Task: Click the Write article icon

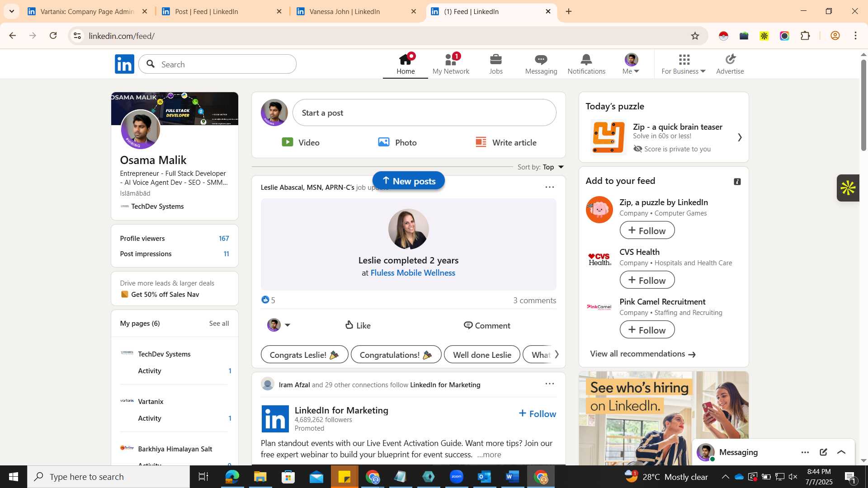Action: click(x=481, y=142)
